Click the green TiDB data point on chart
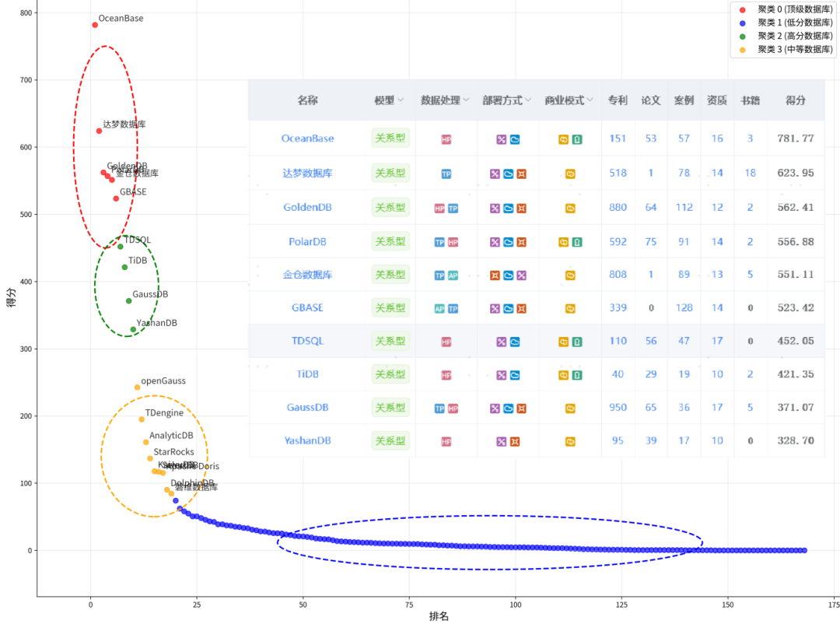This screenshot has height=624, width=840. point(124,268)
